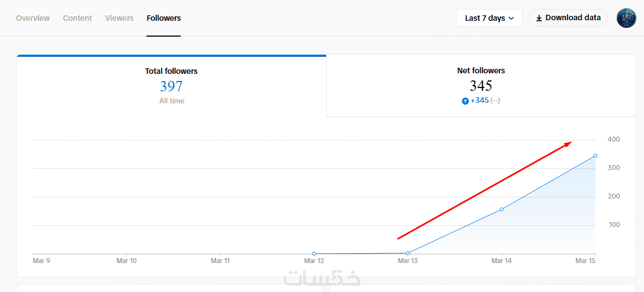
Task: Click the 400 y-axis label
Action: [613, 139]
